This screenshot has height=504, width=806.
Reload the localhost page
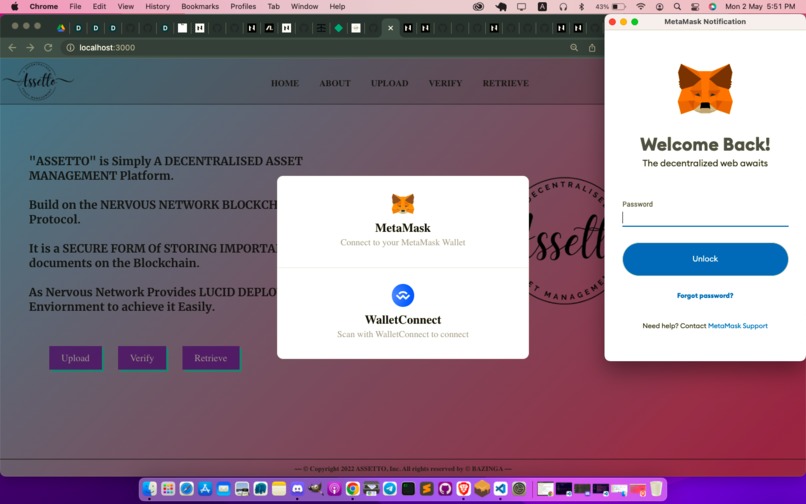point(48,47)
